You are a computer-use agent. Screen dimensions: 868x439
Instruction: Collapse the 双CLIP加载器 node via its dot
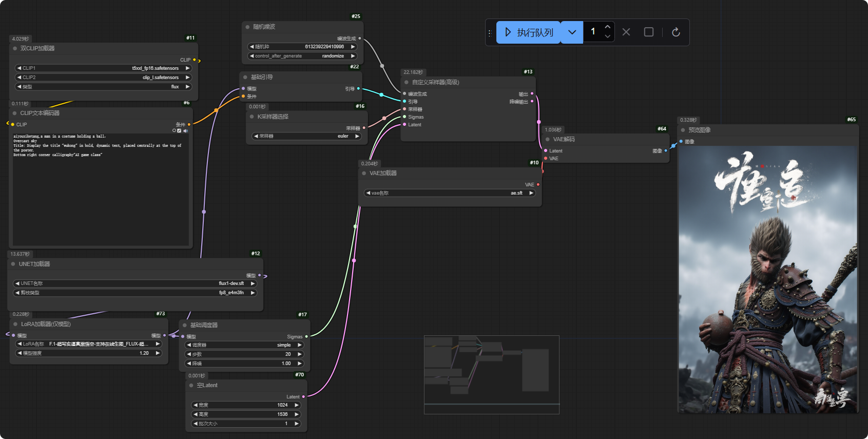[x=15, y=48]
